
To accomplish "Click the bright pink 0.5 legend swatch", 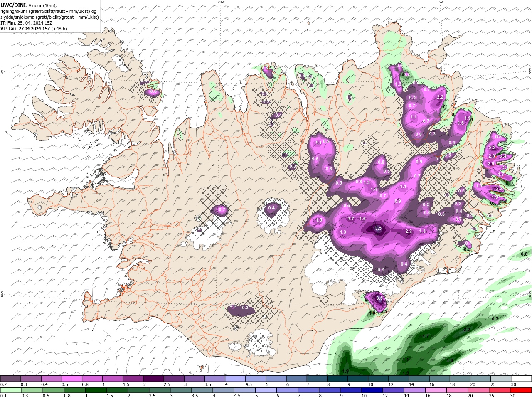I will (x=72, y=379).
